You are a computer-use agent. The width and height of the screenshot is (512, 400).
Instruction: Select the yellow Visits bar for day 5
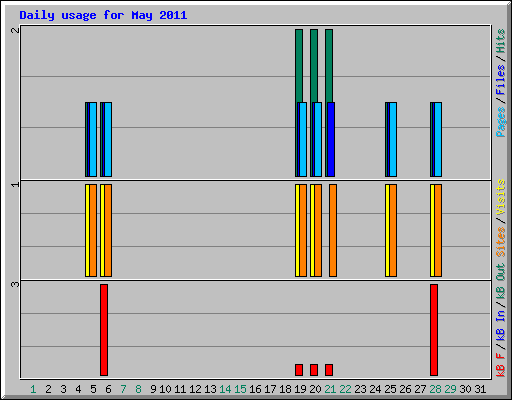point(87,230)
